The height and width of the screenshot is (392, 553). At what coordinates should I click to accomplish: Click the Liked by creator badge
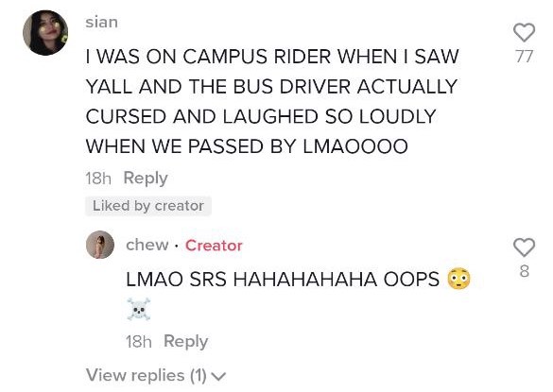(148, 206)
